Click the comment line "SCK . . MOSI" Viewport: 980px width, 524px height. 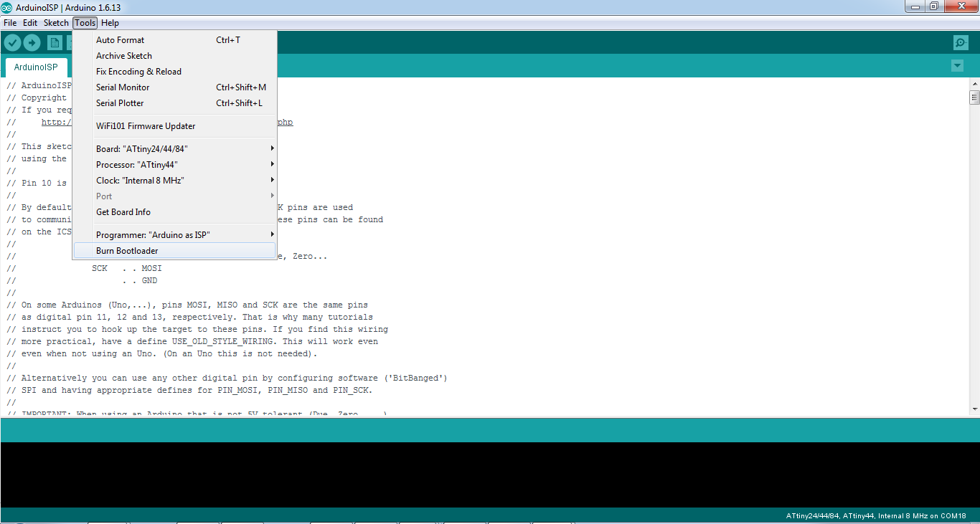126,269
